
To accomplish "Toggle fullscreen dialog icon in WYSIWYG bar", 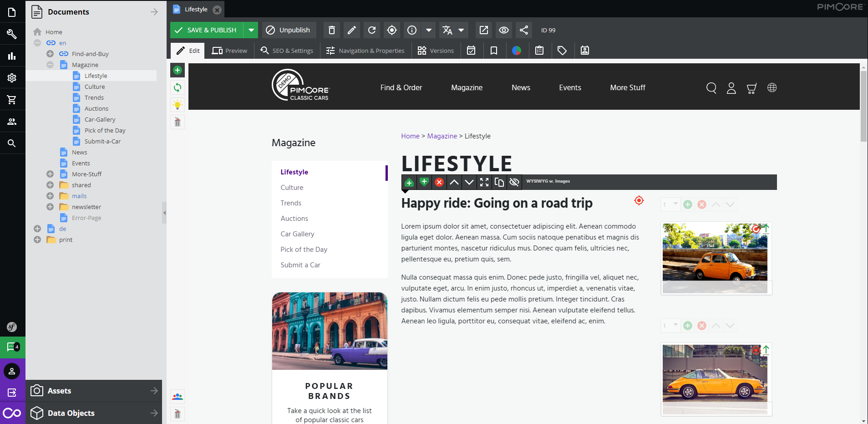I will pos(484,182).
